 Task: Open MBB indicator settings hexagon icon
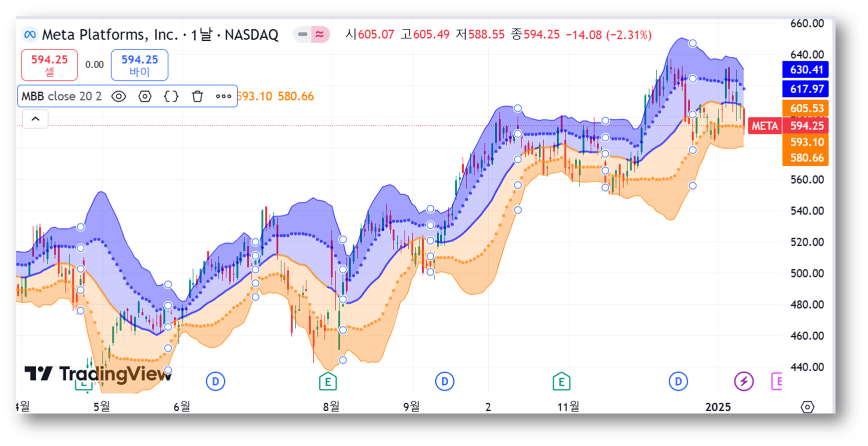[x=145, y=96]
